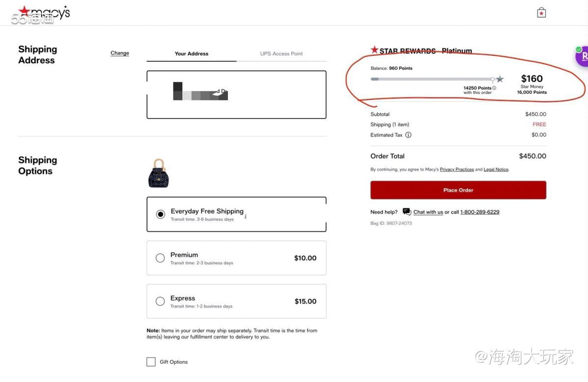This screenshot has width=588, height=382.
Task: Open the shopping bag icon
Action: pos(541,12)
